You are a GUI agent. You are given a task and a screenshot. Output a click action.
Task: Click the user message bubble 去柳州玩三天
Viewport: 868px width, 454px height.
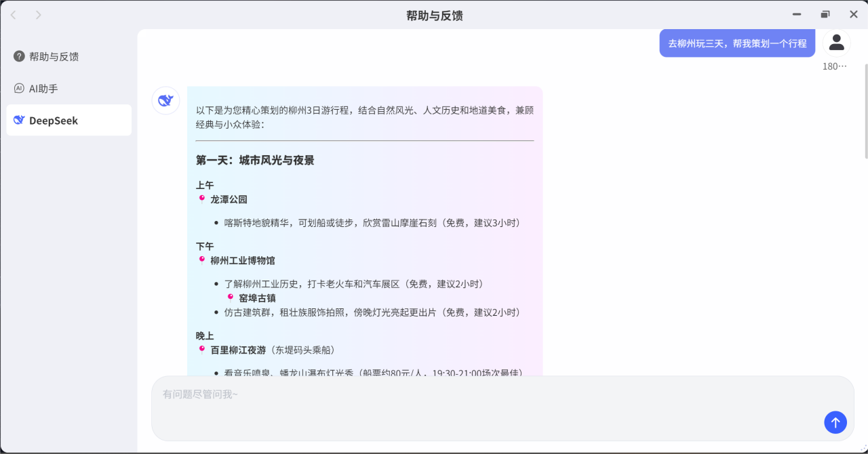737,43
